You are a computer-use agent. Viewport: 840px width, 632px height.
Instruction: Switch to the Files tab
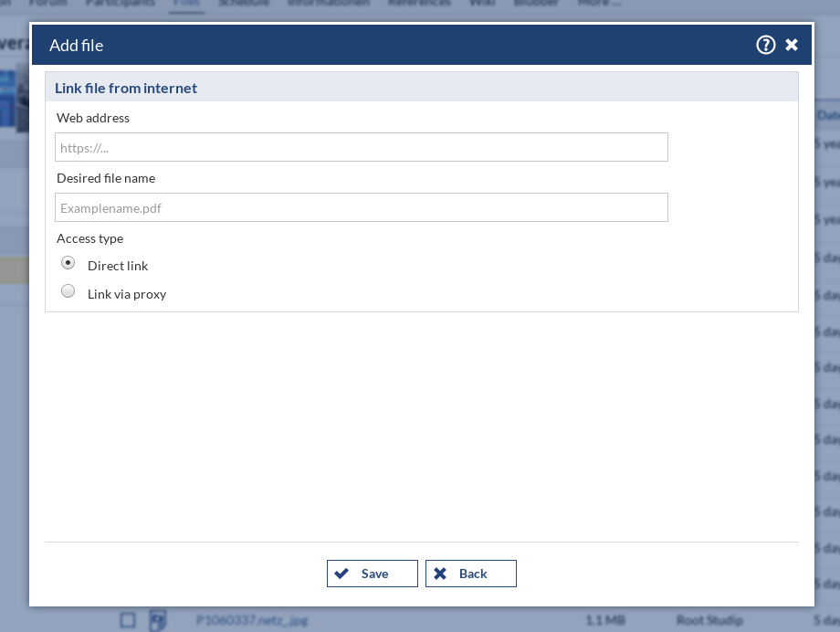tap(186, 4)
